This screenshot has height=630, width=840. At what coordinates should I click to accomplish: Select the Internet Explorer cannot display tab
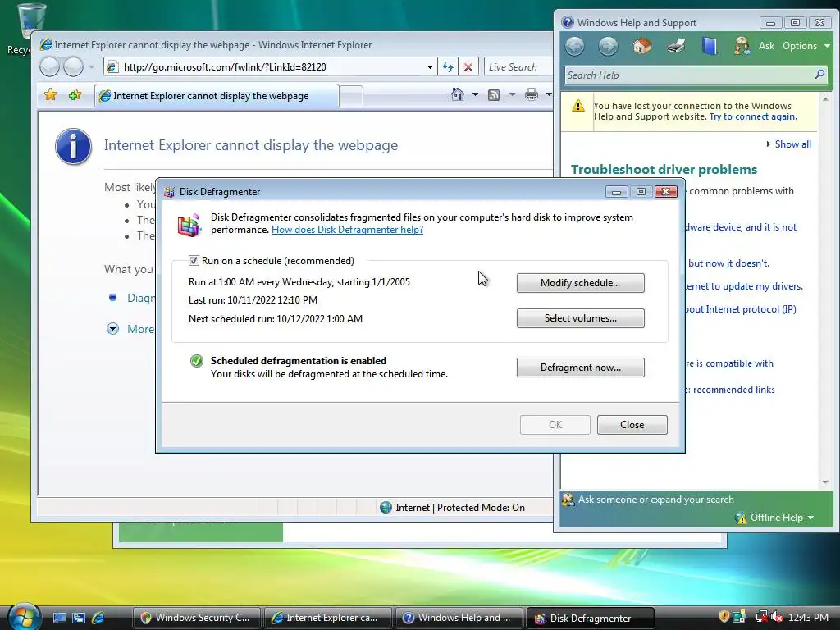[217, 96]
